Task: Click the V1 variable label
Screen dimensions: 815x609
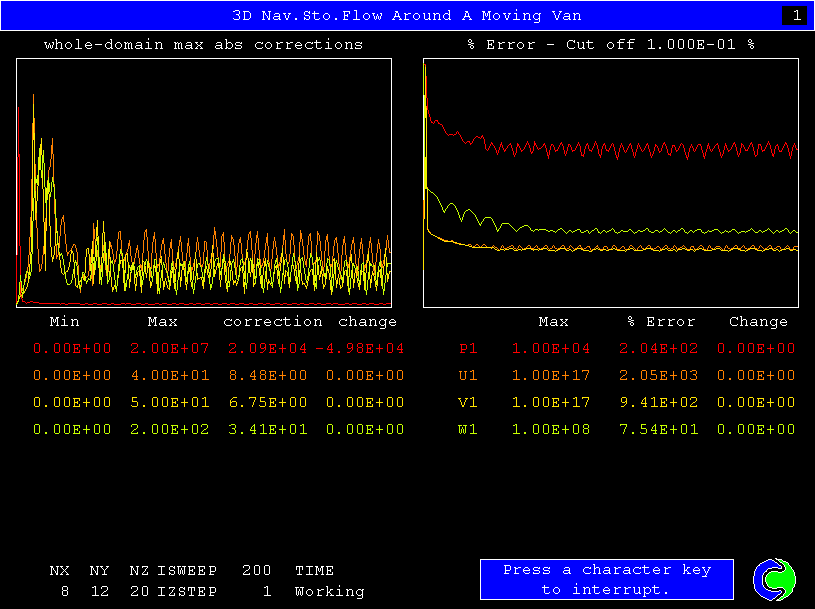Action: pos(468,403)
